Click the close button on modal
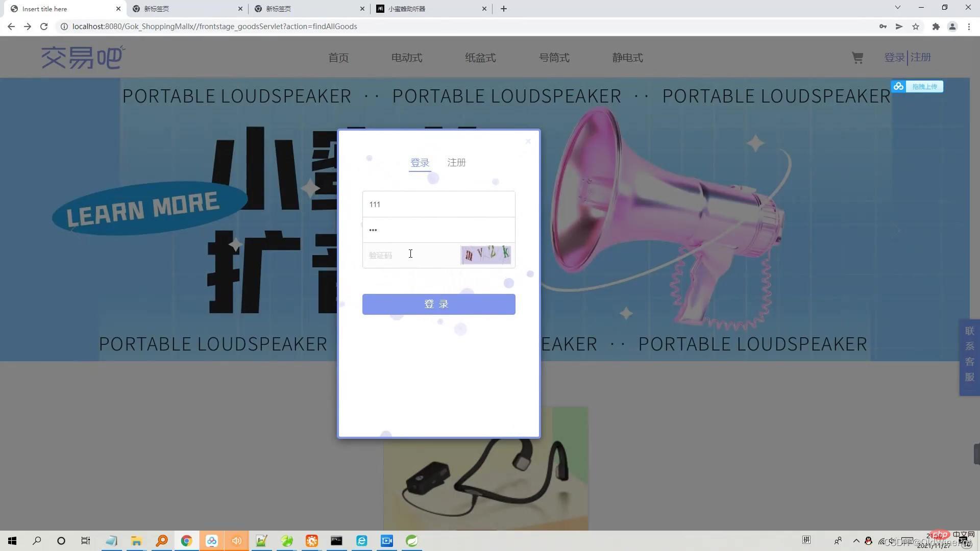 click(x=528, y=141)
